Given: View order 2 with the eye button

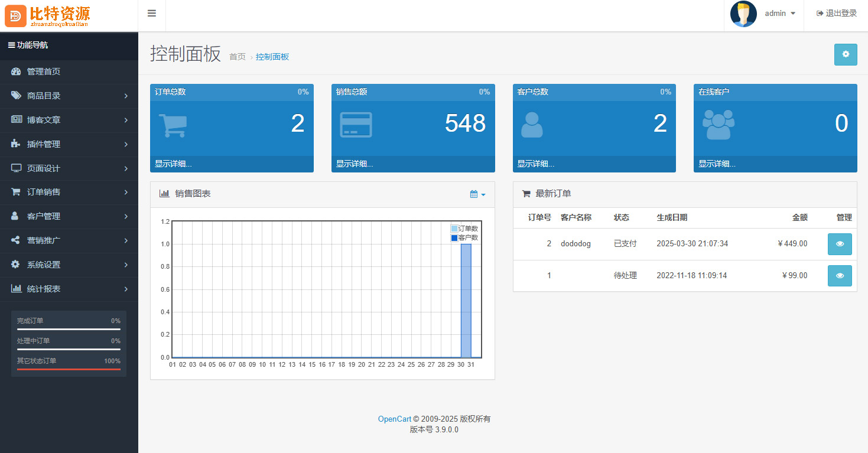Looking at the screenshot, I should point(840,244).
